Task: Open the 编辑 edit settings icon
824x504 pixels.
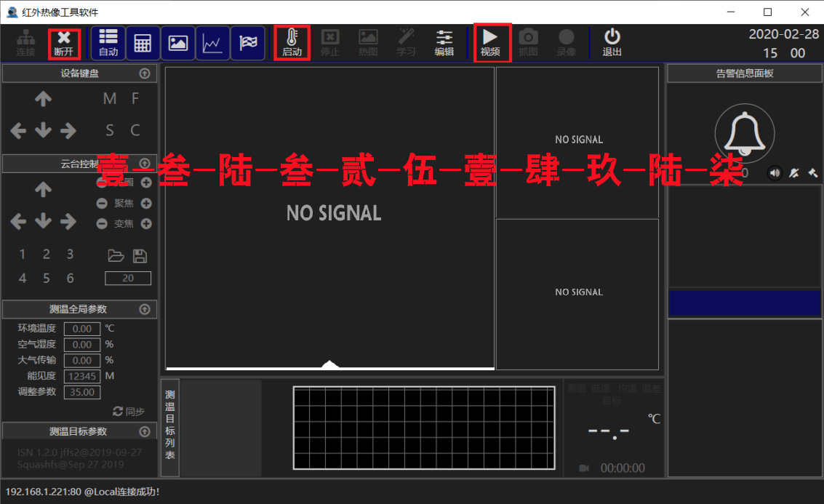Action: (445, 42)
